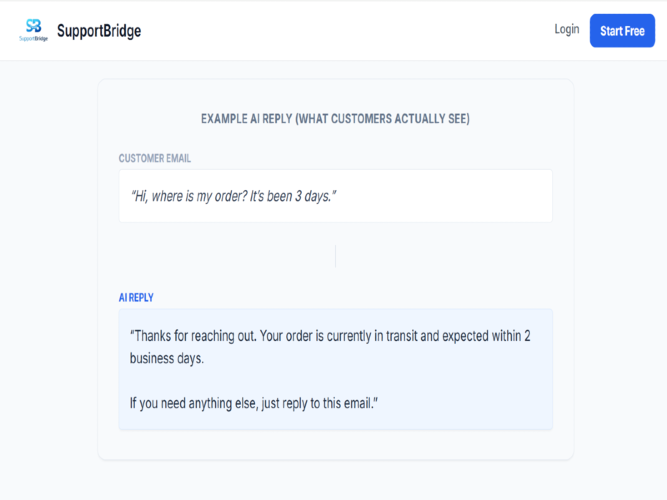This screenshot has width=667, height=500.
Task: Select the AI Reply label
Action: 136,298
